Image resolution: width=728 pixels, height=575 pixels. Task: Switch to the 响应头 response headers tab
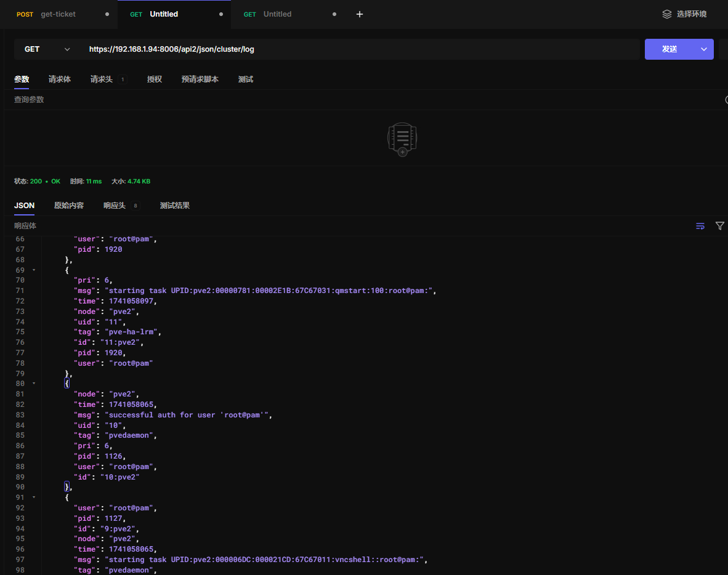(115, 206)
